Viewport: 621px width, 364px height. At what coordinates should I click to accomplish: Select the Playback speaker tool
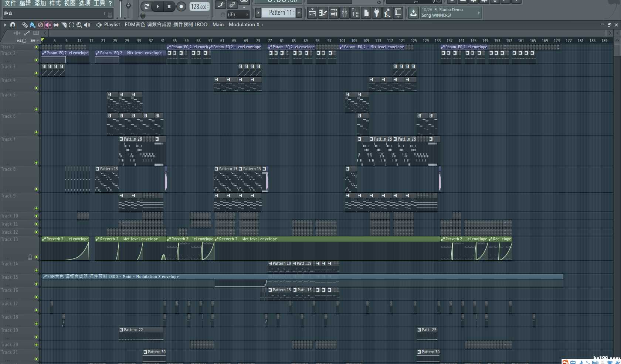point(87,25)
